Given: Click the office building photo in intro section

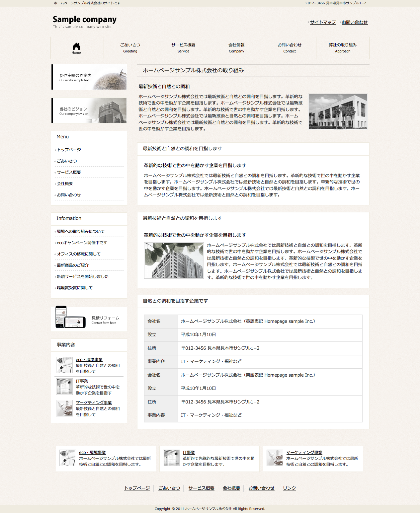Looking at the screenshot, I should 338,111.
